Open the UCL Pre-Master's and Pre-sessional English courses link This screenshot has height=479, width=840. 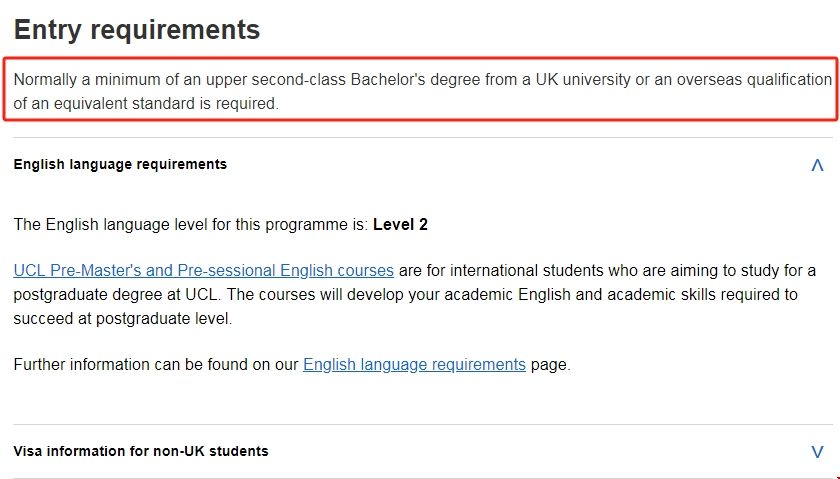pyautogui.click(x=204, y=271)
